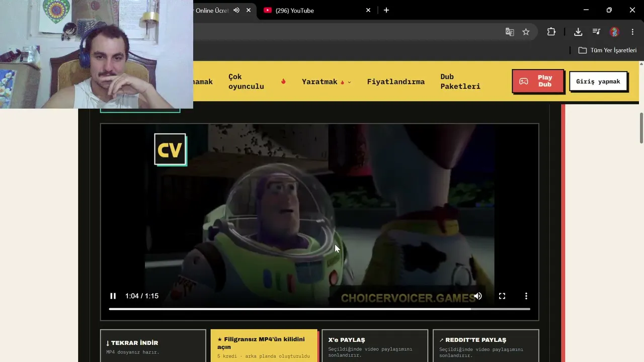Click the Toy Story video frame
This screenshot has width=644, height=362.
(319, 222)
